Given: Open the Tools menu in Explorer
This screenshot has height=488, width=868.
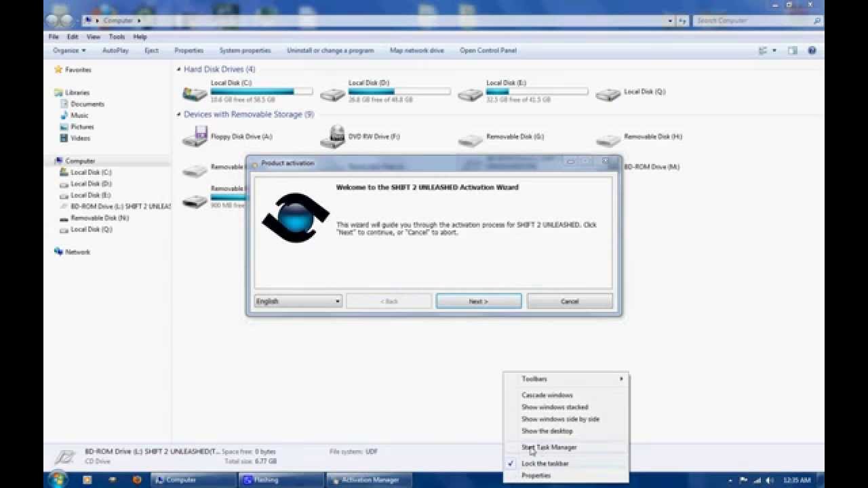Looking at the screenshot, I should click(x=117, y=37).
